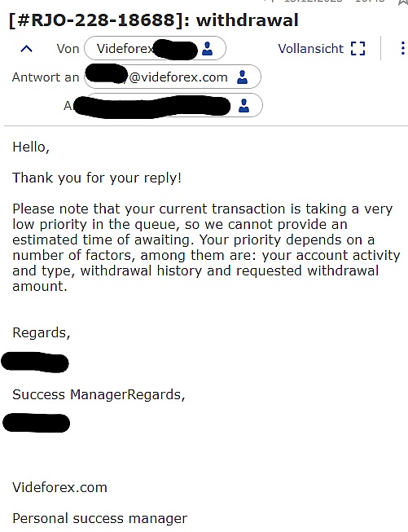Click the Hello greeting line
This screenshot has height=532, width=408.
[31, 147]
